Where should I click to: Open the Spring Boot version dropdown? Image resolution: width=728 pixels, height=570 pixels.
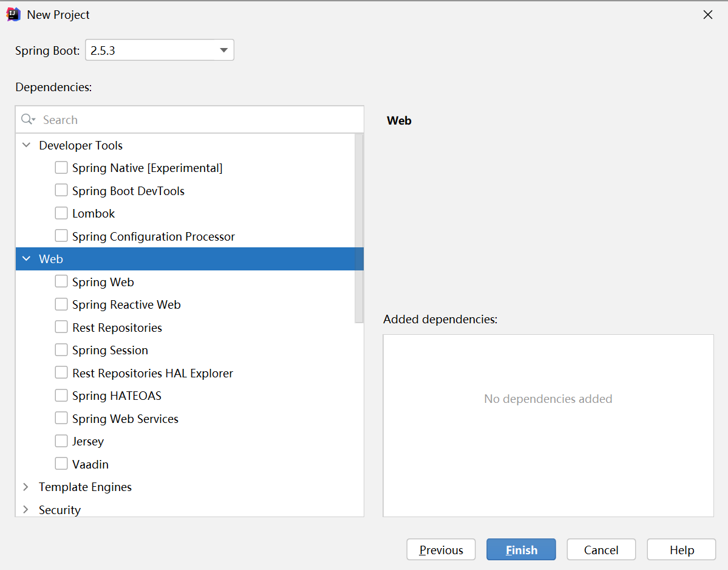(160, 50)
